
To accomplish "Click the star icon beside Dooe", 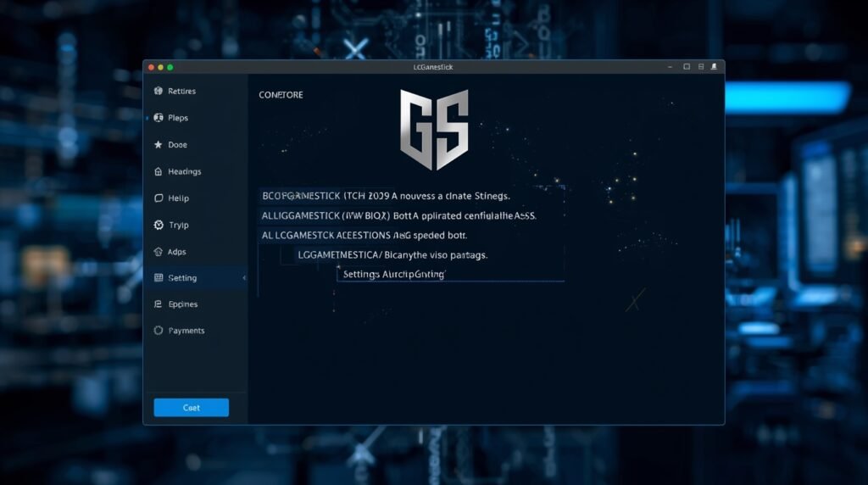I will (158, 145).
